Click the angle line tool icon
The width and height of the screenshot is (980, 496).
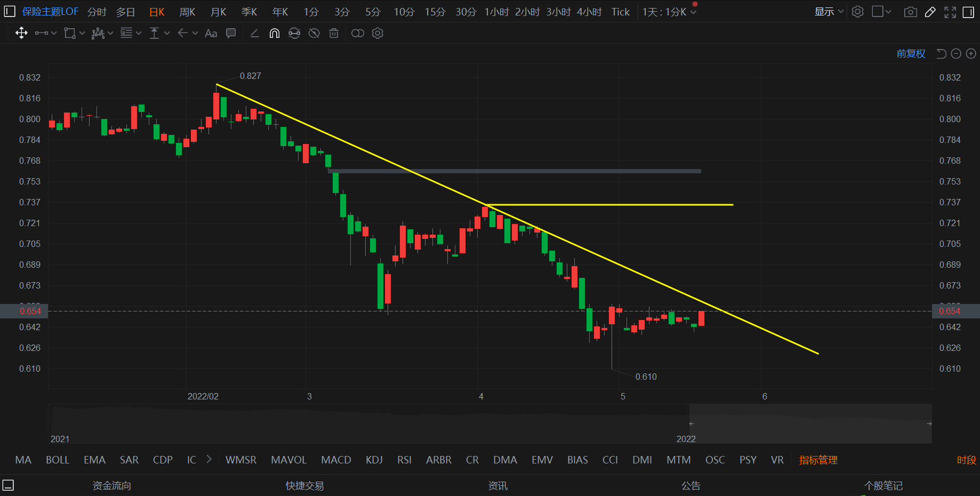(x=254, y=33)
